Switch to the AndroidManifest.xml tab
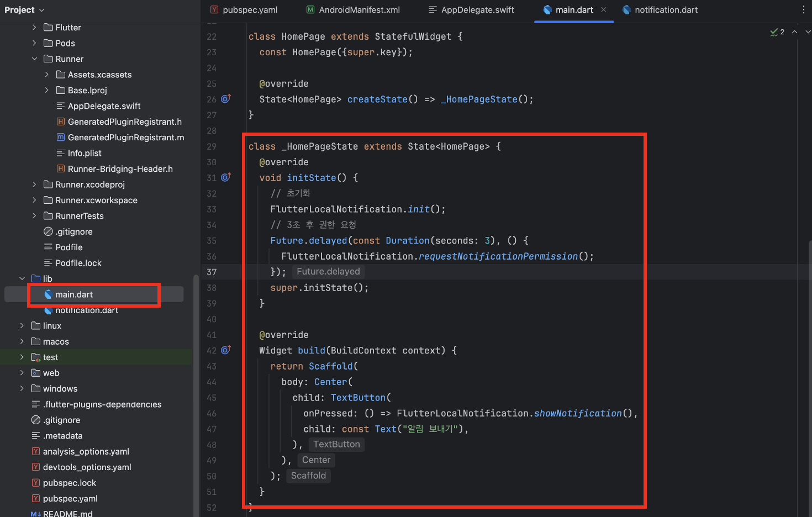 tap(353, 10)
